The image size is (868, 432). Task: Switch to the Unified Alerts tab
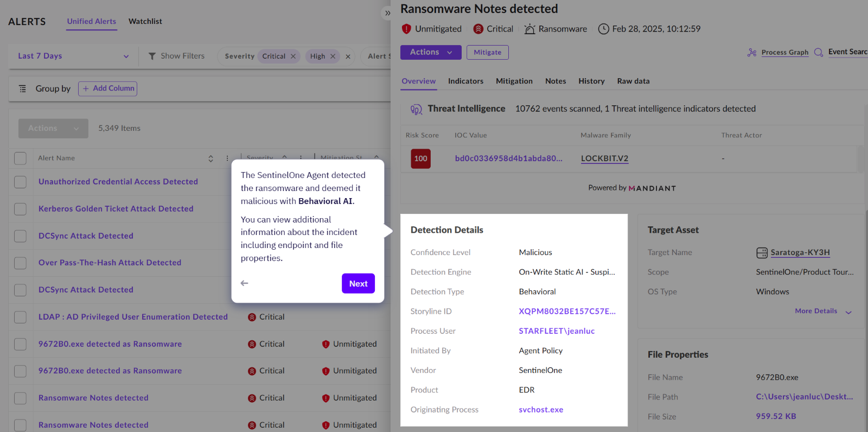92,22
